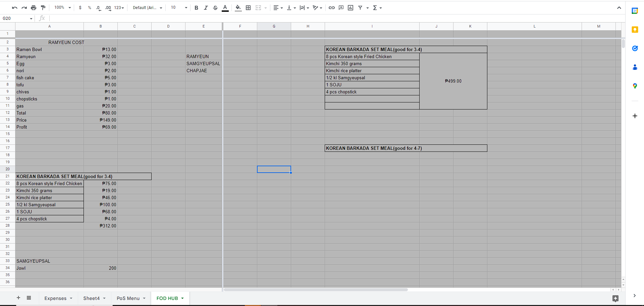The height and width of the screenshot is (306, 644).
Task: Open the font size dropdown
Action: tap(179, 8)
